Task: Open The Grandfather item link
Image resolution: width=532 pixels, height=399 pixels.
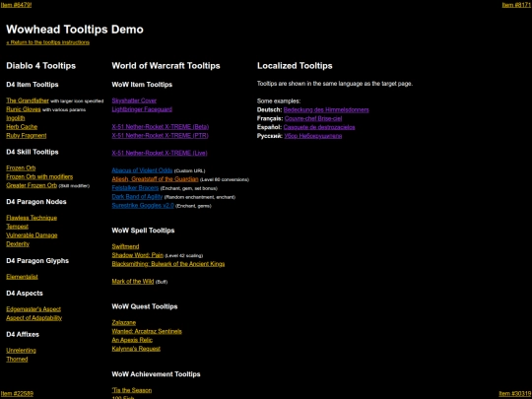Action: point(28,100)
